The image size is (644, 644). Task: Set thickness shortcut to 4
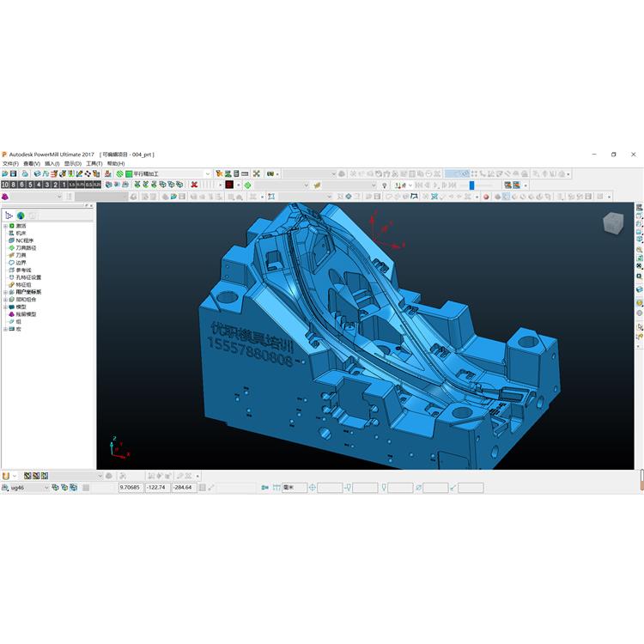point(39,185)
